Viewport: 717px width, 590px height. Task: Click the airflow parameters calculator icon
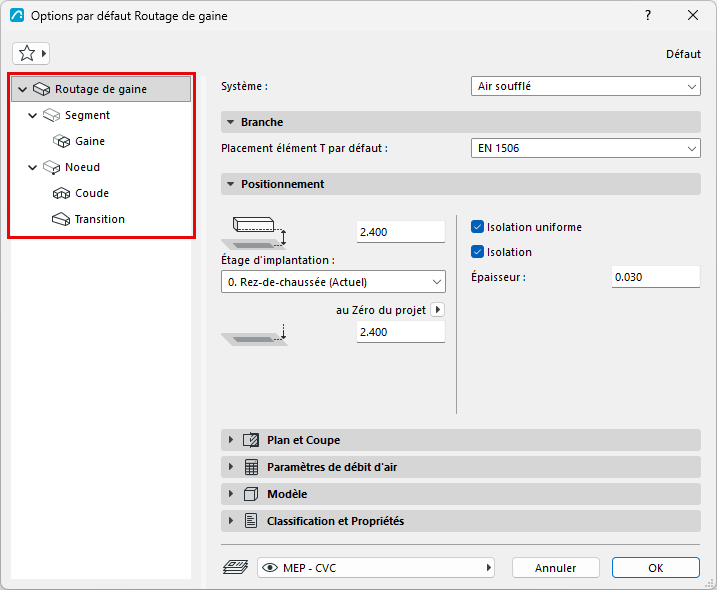251,467
